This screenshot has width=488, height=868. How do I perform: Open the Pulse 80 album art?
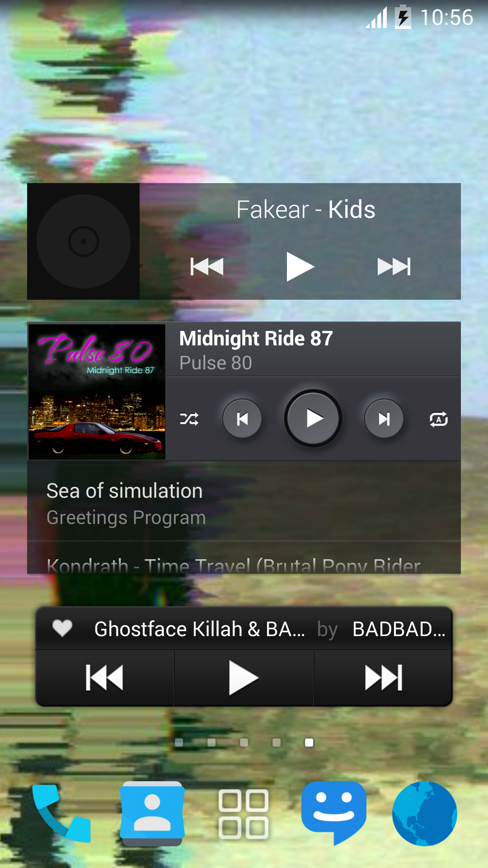(97, 392)
